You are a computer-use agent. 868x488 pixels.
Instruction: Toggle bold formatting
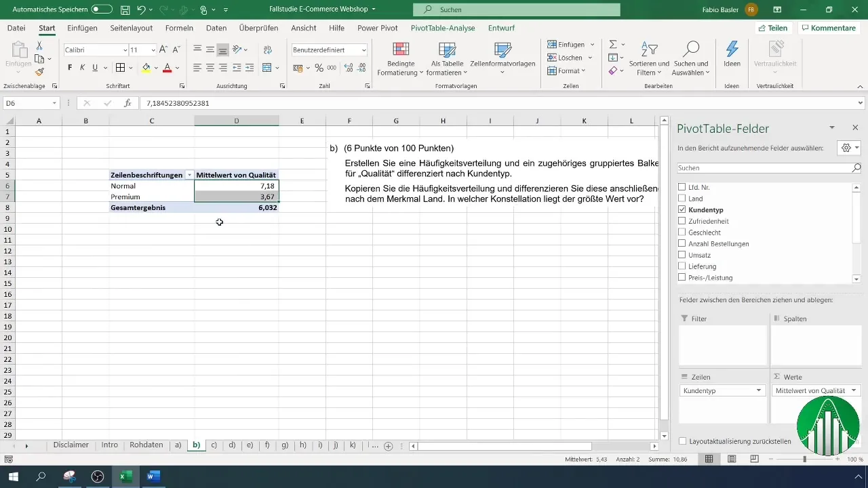click(x=70, y=68)
